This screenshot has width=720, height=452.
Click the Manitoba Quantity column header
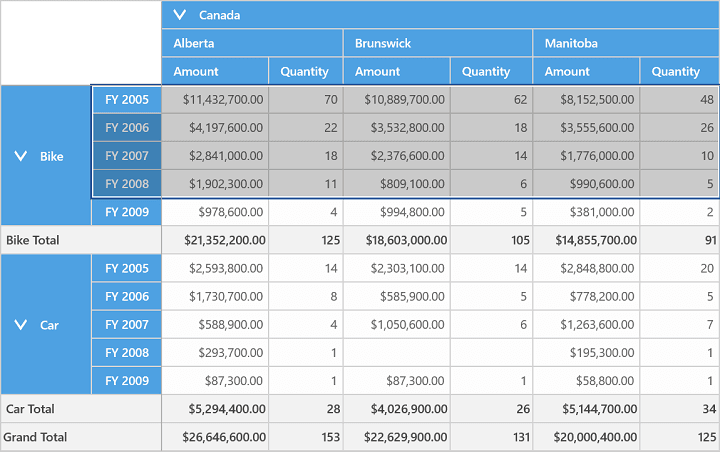(x=680, y=71)
